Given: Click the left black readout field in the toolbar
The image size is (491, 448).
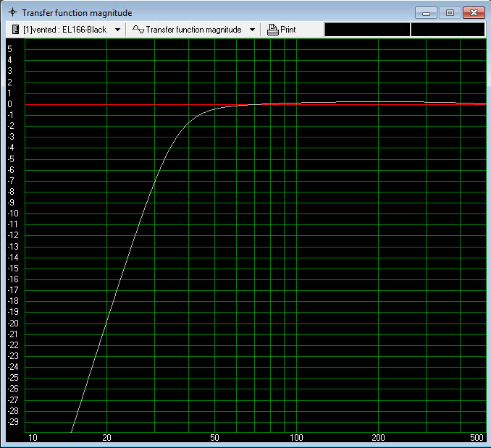Looking at the screenshot, I should point(367,30).
